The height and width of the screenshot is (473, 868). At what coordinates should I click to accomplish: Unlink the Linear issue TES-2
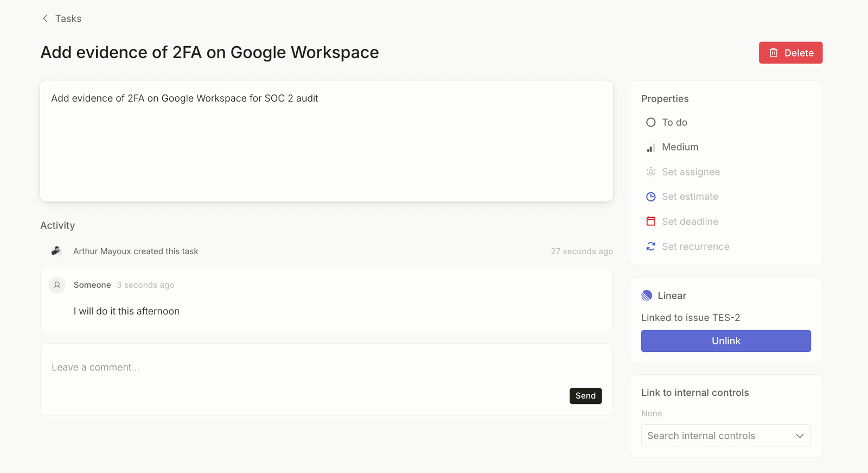tap(726, 341)
